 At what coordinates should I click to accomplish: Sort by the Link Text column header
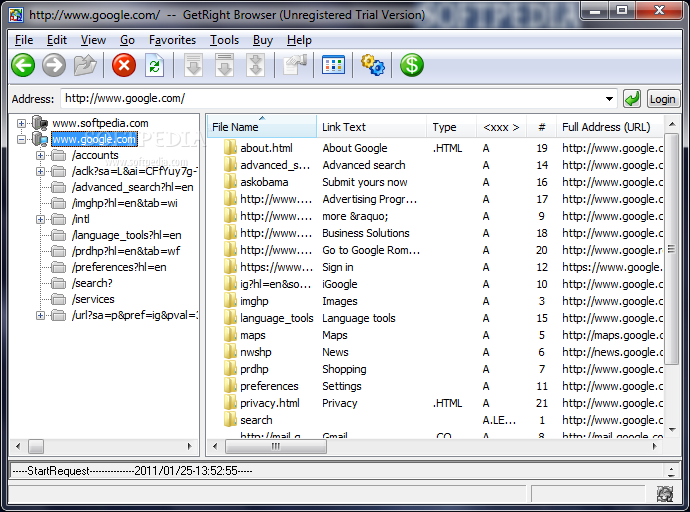(x=371, y=127)
